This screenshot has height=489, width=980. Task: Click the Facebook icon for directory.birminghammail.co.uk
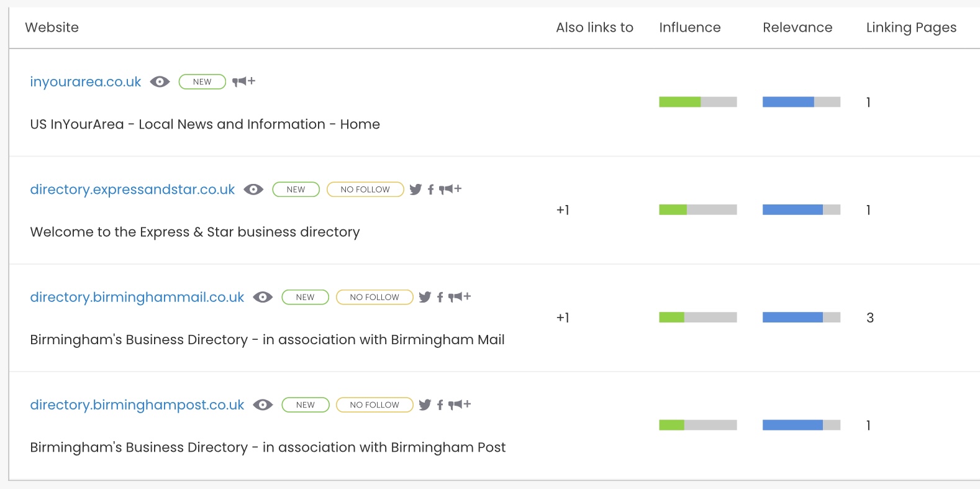(440, 297)
